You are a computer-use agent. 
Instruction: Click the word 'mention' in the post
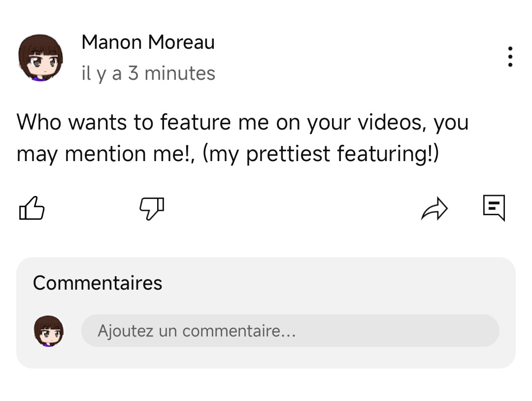[x=106, y=154]
